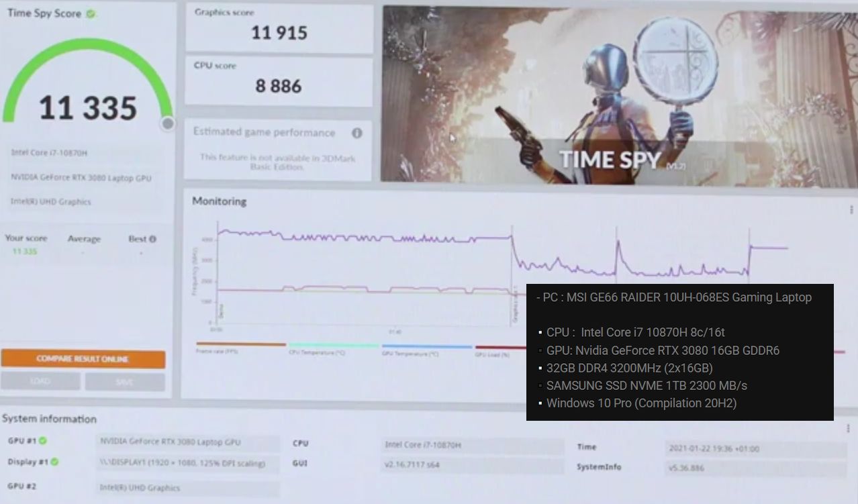Toggle the Frame rate (FPS) chart legend

coord(240,348)
